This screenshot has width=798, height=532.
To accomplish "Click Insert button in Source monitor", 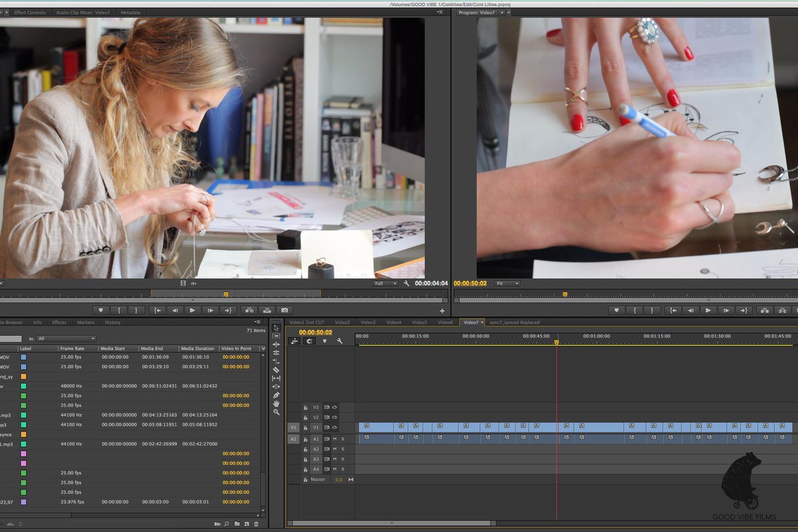I will [248, 310].
